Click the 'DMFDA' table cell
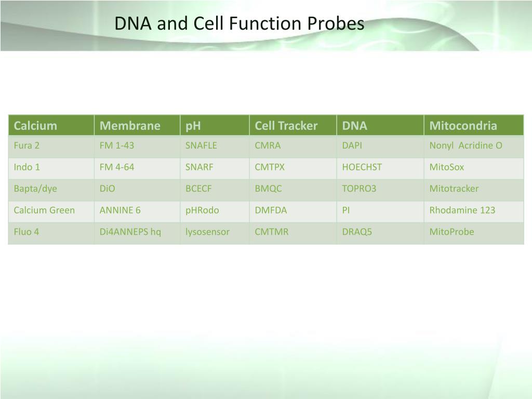 [293, 212]
